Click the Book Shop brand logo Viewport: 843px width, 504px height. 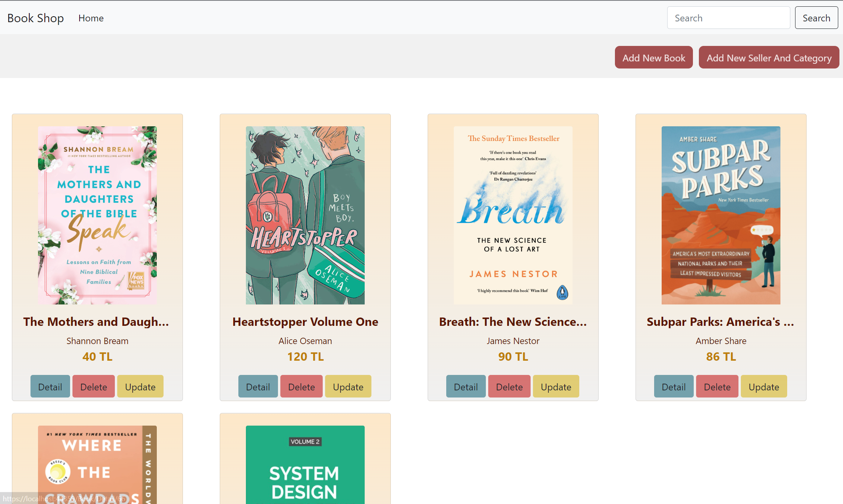[36, 18]
